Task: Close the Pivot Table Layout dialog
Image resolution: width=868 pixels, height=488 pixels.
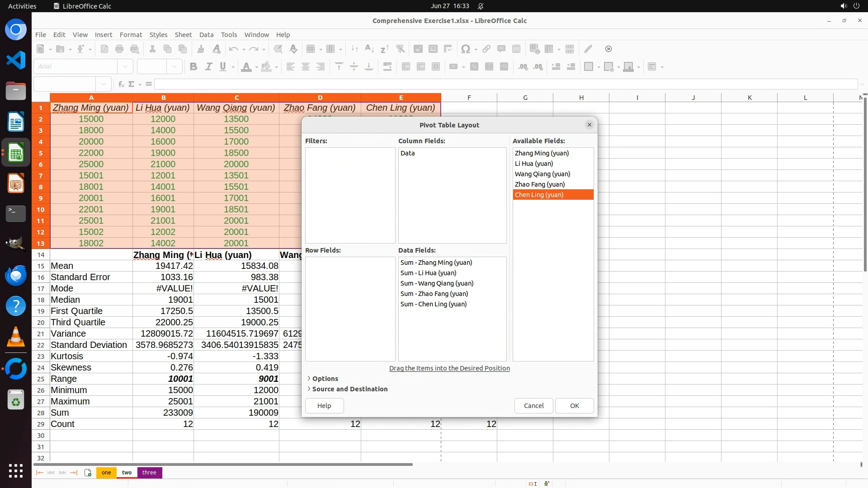Action: tap(589, 125)
